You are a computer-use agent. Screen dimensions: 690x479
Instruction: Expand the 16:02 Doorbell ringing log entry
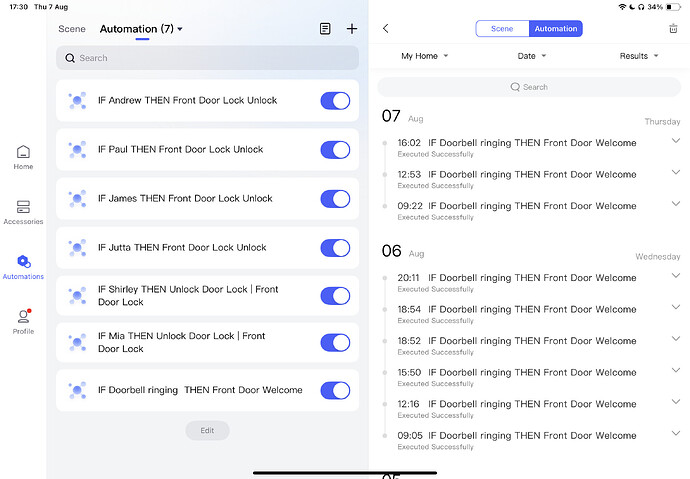pos(675,141)
